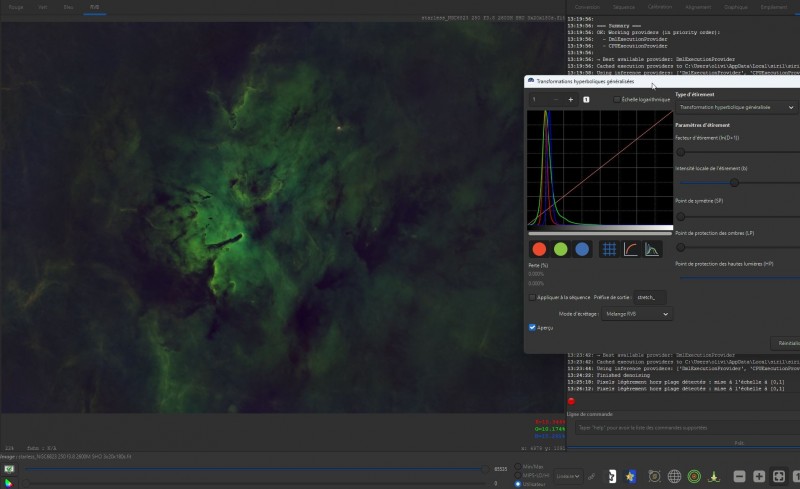This screenshot has width=800, height=489.
Task: Open the Mode d'écrêtage dropdown
Action: click(x=637, y=314)
